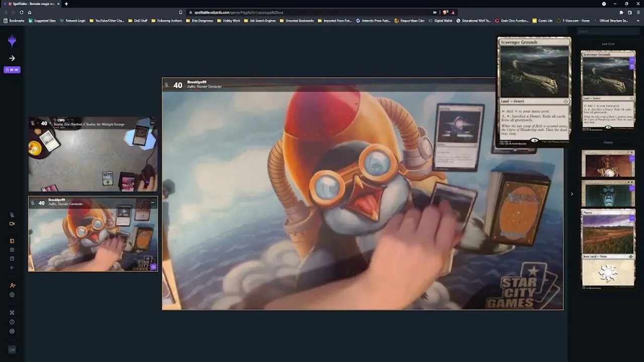Select the Brooklyn99 small video thumbnail

93,234
